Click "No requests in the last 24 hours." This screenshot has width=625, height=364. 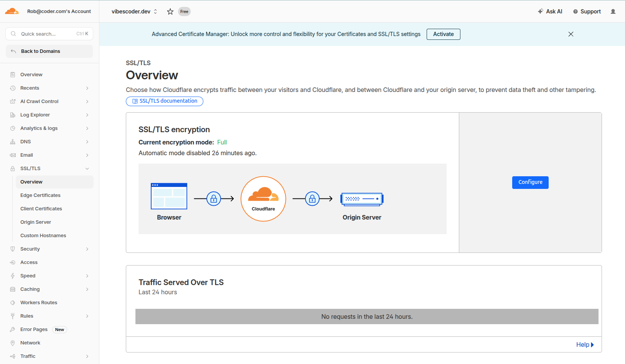[367, 316]
